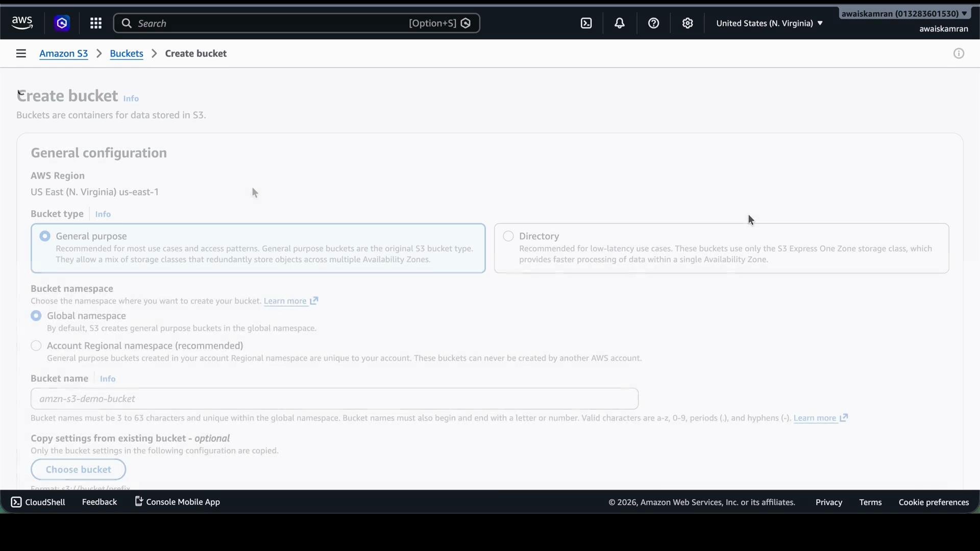Click the external link icon after the namespace Learn more
Viewport: 980px width, 551px height.
point(314,300)
